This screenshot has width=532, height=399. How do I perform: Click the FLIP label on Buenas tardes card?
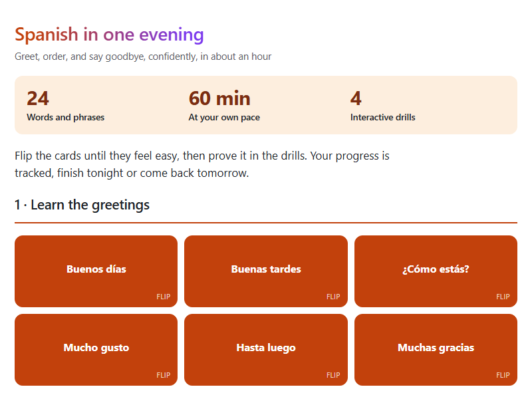[333, 297]
